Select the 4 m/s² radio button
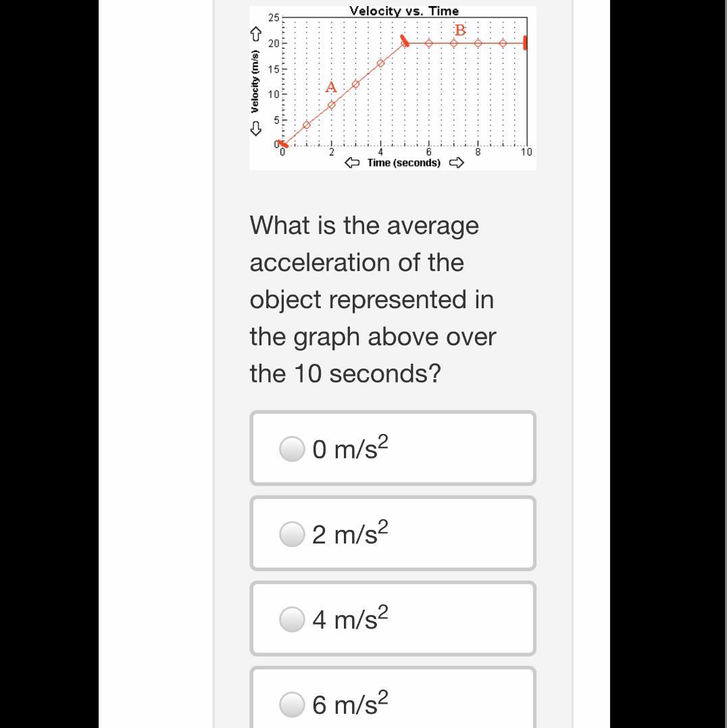 pyautogui.click(x=292, y=619)
